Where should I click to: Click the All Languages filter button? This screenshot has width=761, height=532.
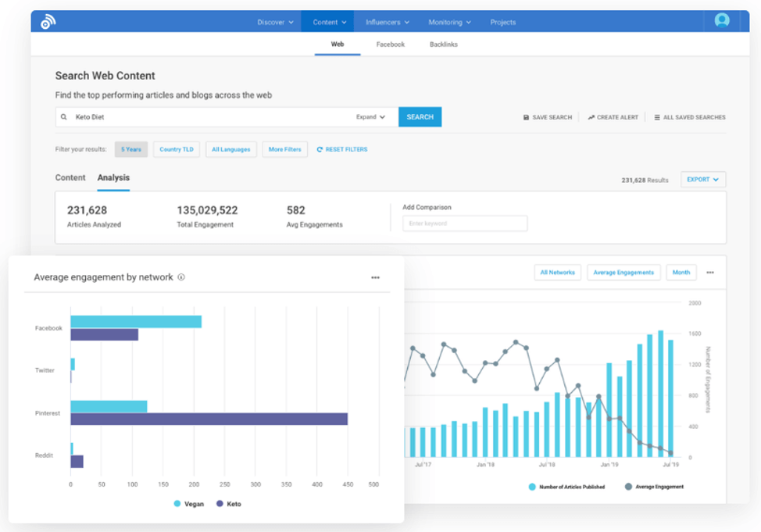click(x=231, y=149)
